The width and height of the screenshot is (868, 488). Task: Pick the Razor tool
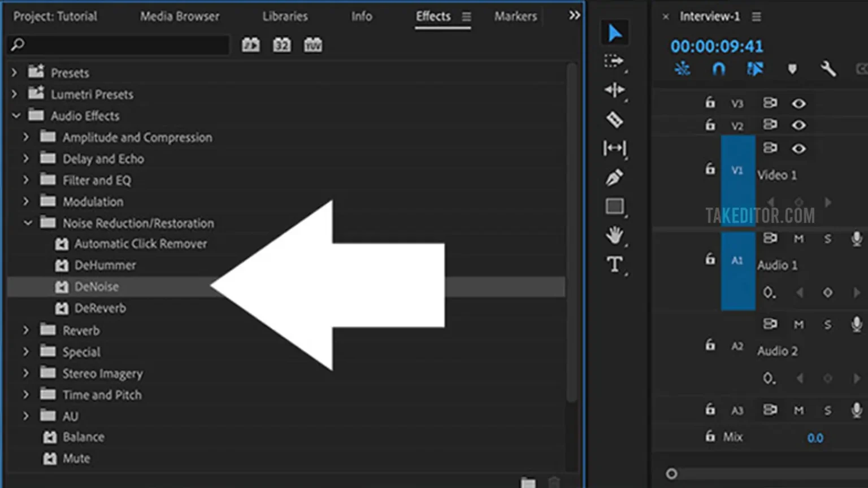(x=614, y=119)
